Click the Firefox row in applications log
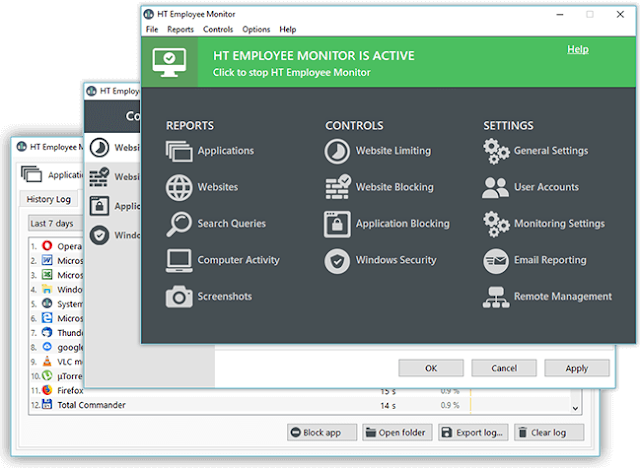640x468 pixels. 300,390
